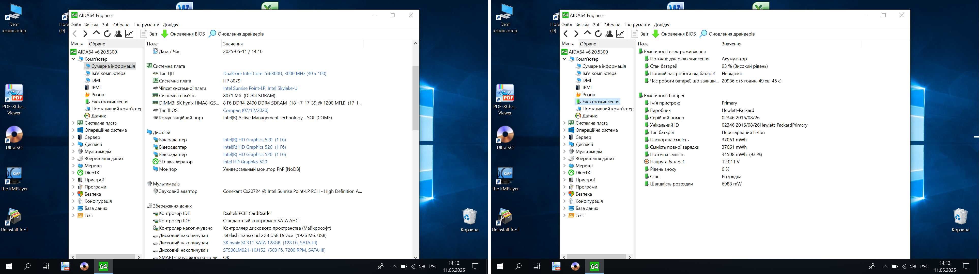The image size is (980, 274).
Task: Expand 'Мультимедіа' node in the summary-view window tree
Action: tap(73, 151)
